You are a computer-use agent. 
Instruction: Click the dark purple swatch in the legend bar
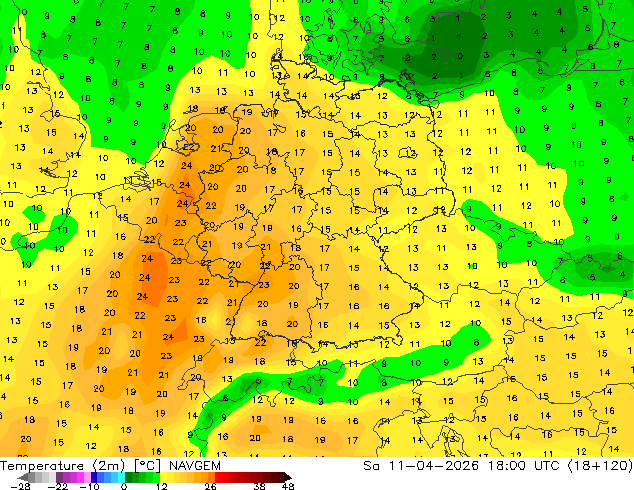point(59,477)
